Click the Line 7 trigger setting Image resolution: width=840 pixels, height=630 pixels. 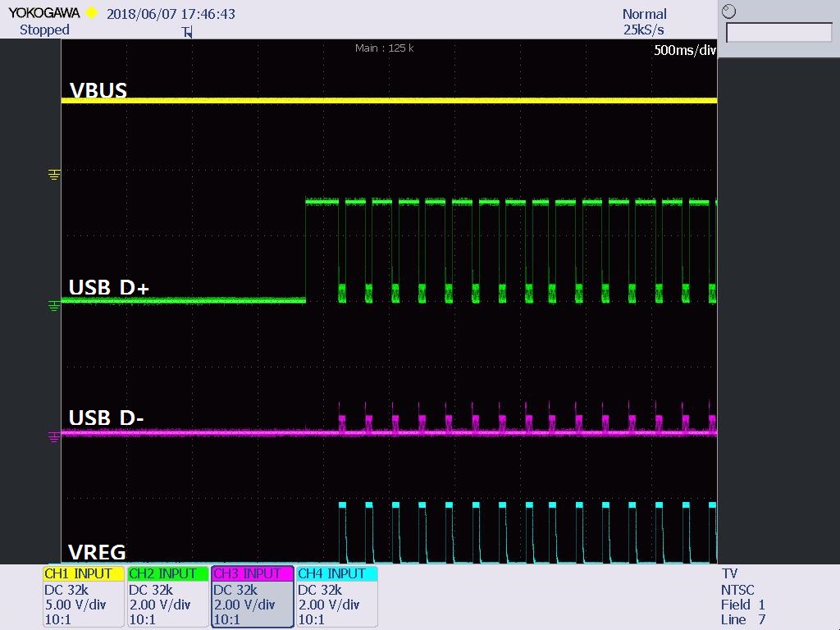(743, 620)
